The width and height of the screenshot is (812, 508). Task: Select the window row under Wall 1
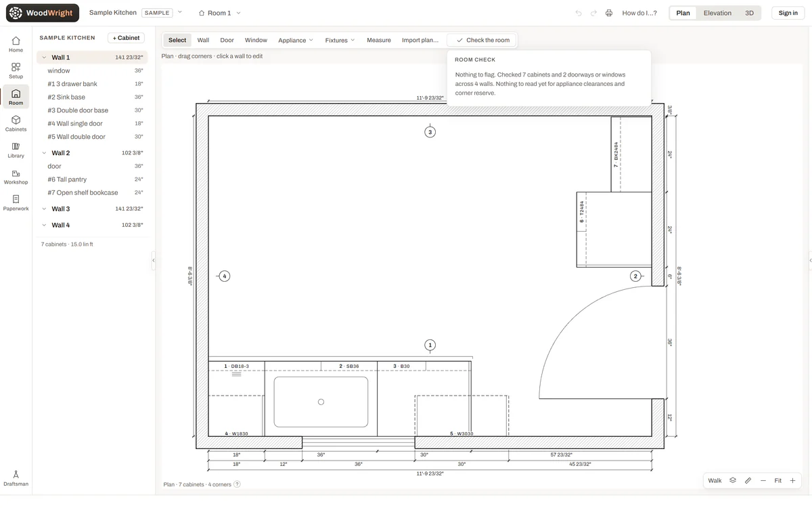[92, 70]
